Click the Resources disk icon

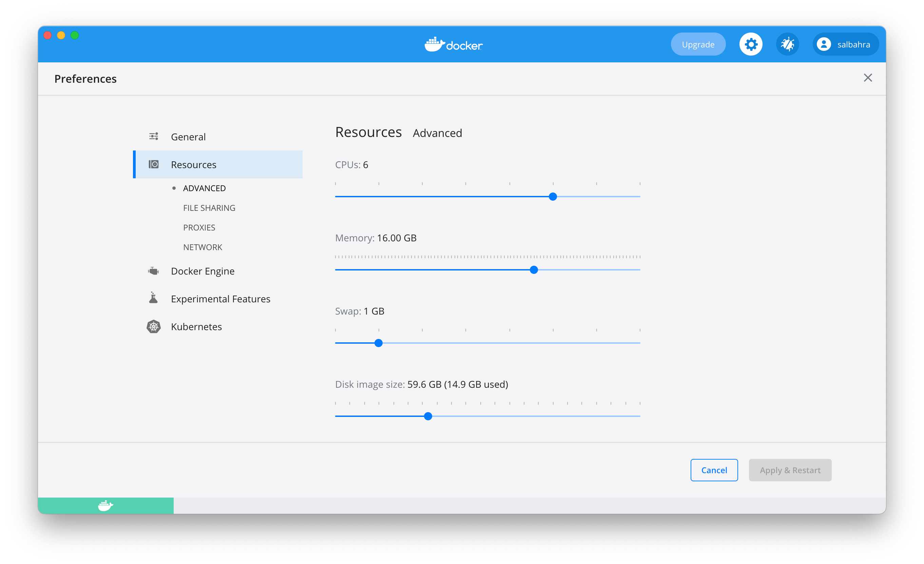click(x=153, y=164)
